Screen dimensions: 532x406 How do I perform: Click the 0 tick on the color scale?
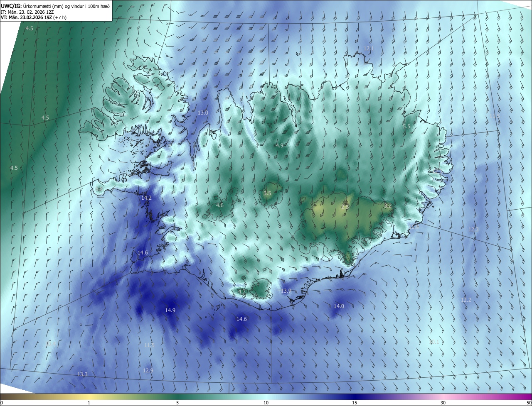click(2, 403)
